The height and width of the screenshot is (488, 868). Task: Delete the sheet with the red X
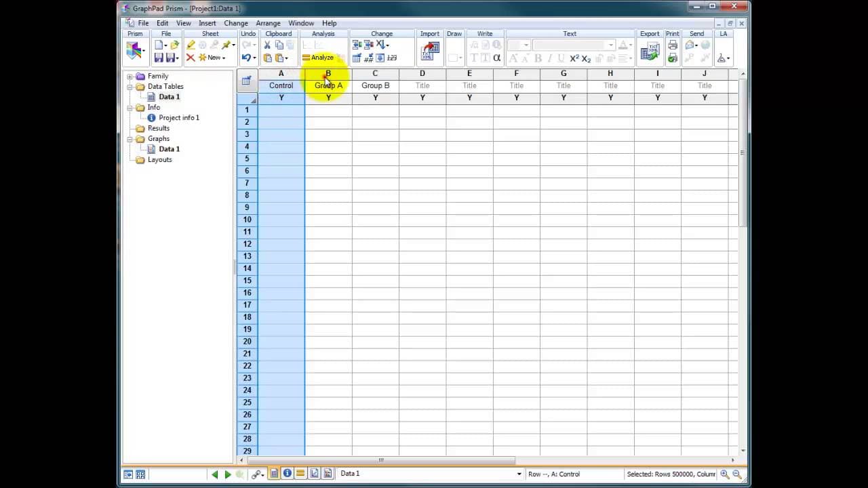pyautogui.click(x=191, y=58)
